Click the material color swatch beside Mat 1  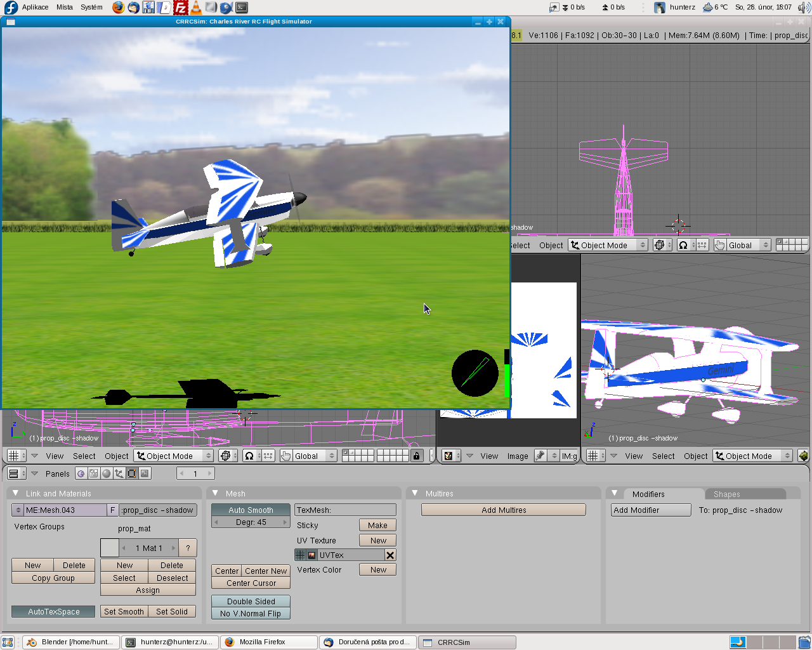(110, 548)
